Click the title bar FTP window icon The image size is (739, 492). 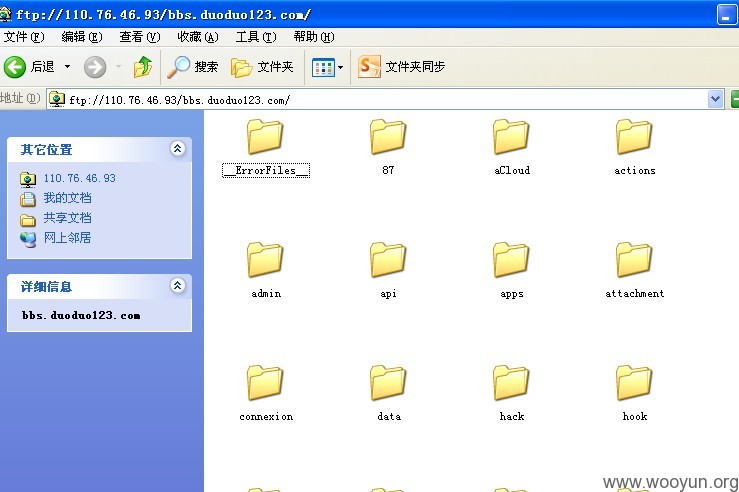click(5, 14)
